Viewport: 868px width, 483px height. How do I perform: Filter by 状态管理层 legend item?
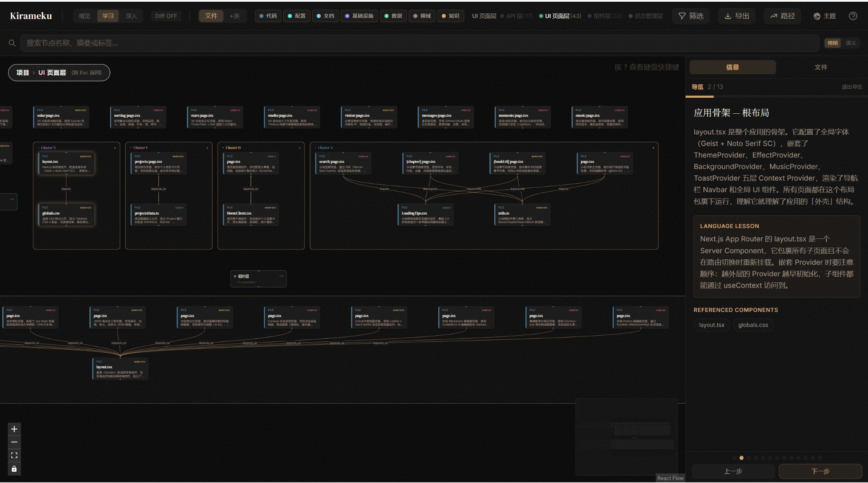[x=646, y=16]
